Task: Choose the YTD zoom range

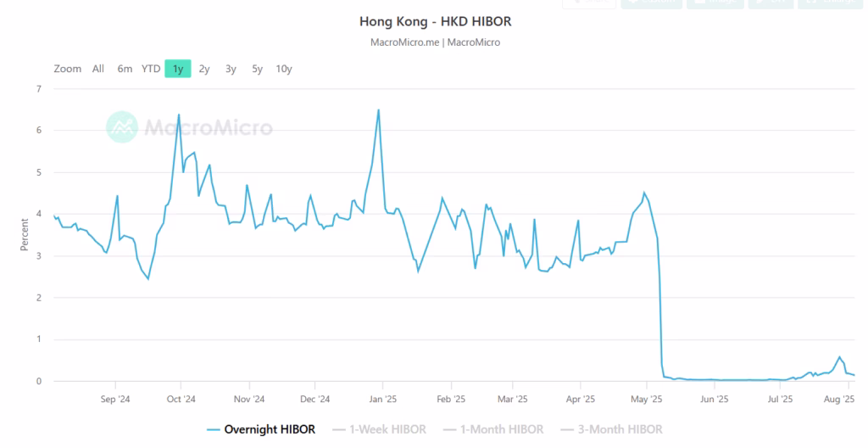Action: 151,69
